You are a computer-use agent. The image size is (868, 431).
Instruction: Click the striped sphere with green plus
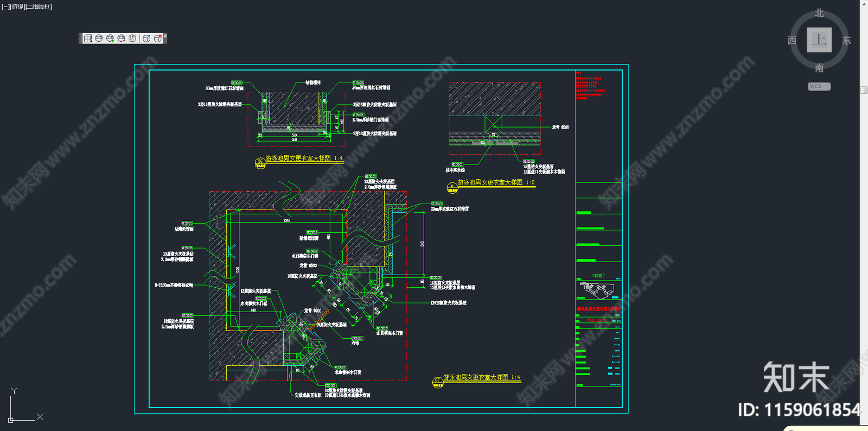[x=110, y=39]
